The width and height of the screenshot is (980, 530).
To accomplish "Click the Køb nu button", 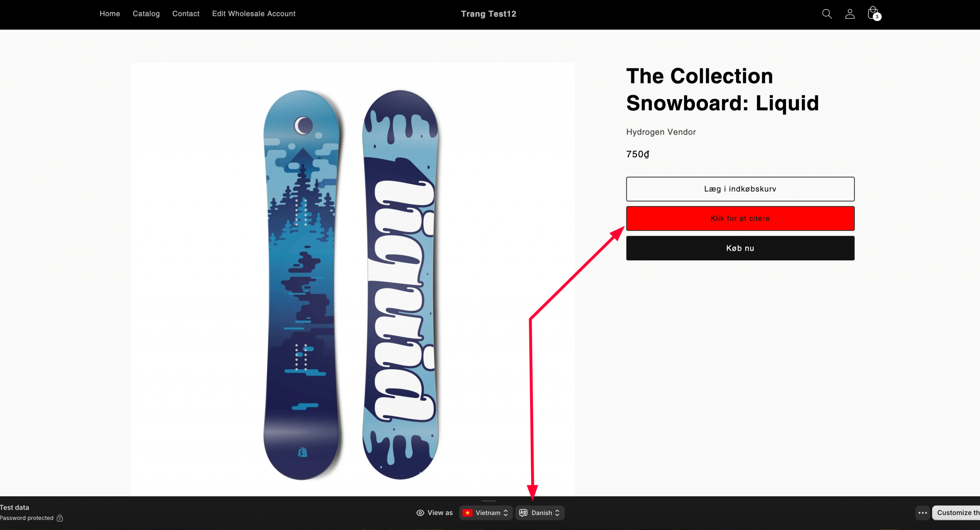I will [x=740, y=248].
